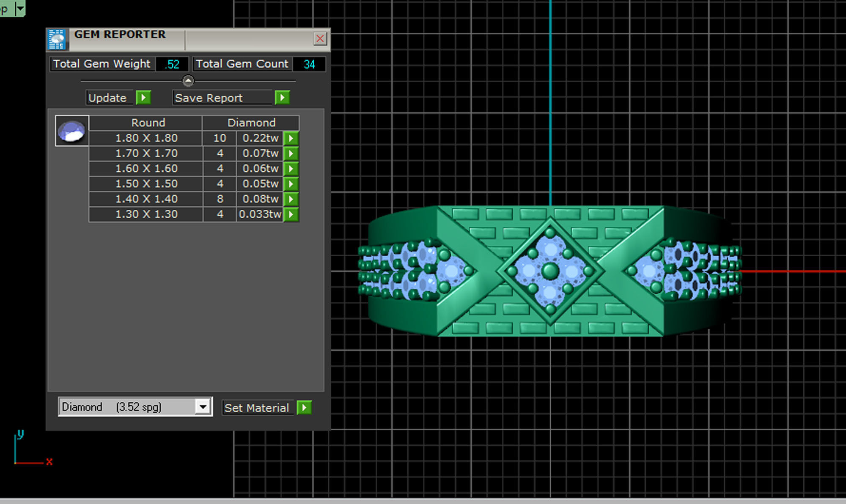Click green arrow next to Update

click(x=143, y=98)
